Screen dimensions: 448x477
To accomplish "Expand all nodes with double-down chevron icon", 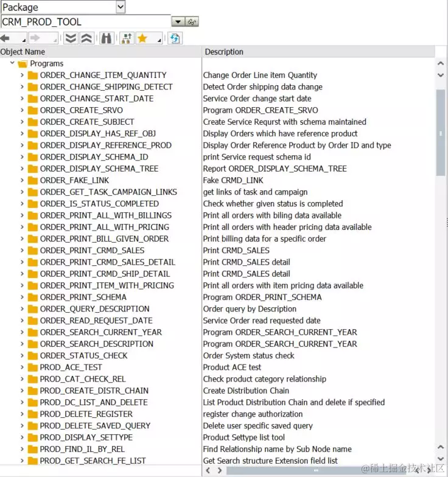I will [x=71, y=38].
